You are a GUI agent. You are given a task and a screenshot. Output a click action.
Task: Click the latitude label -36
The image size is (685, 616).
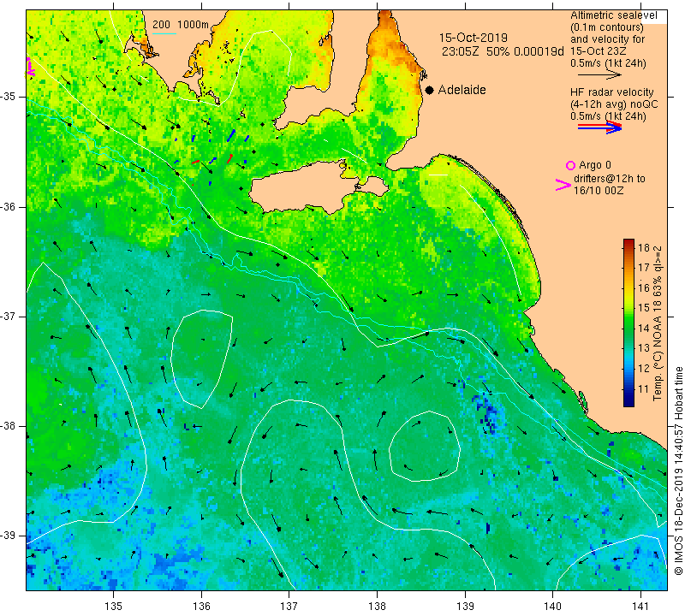(9, 206)
